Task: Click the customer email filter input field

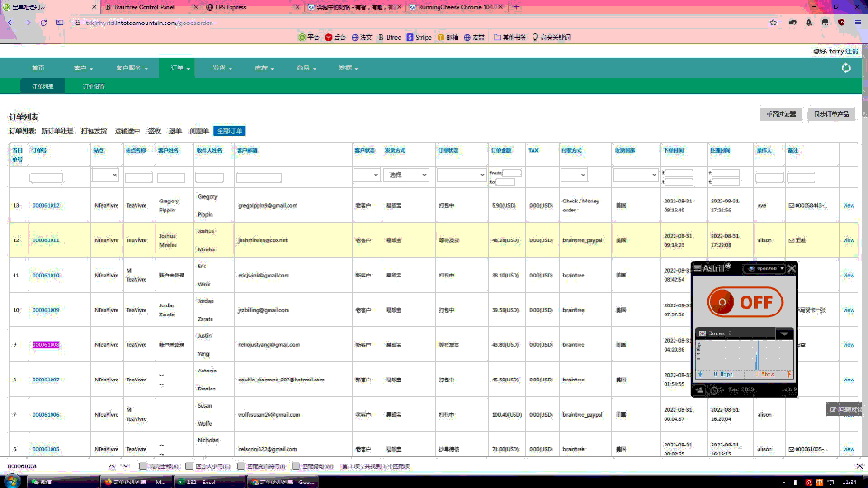Action: pos(259,178)
